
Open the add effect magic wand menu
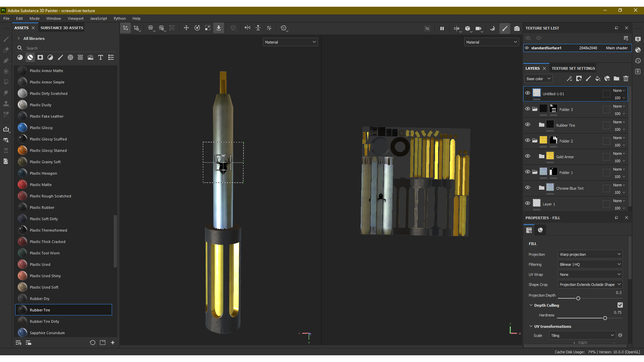click(570, 79)
